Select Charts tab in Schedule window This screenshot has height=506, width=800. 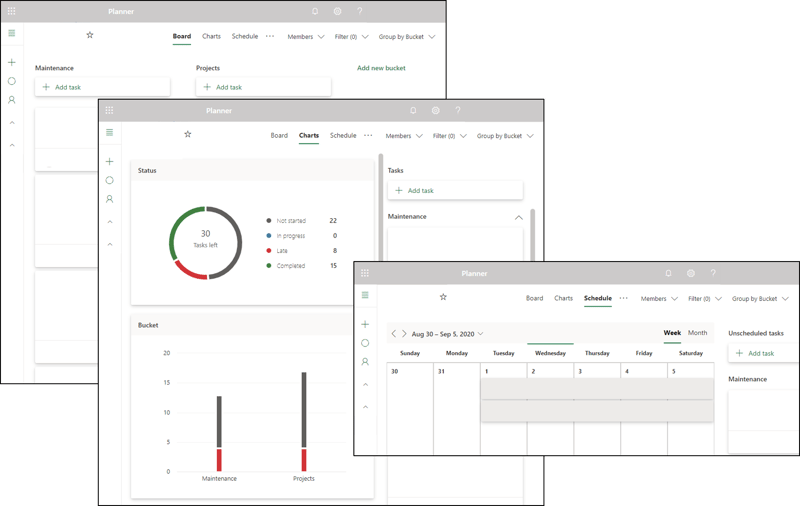[x=563, y=298]
